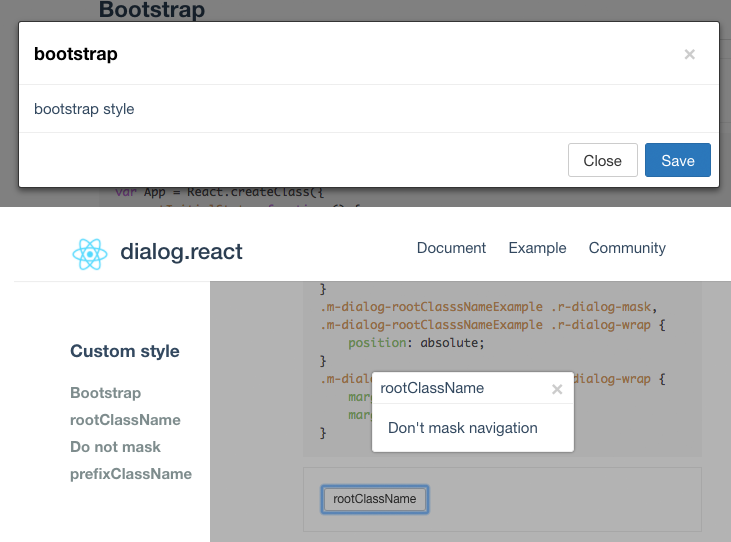Click the Don't mask navigation message
This screenshot has height=542, width=731.
pos(462,428)
